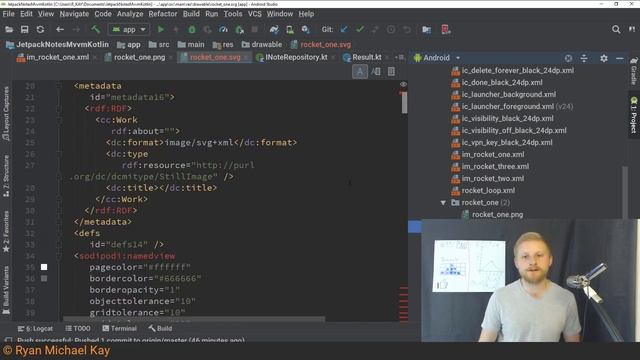The image size is (640, 360).
Task: Open the Project Structure icon
Action: (427, 29)
